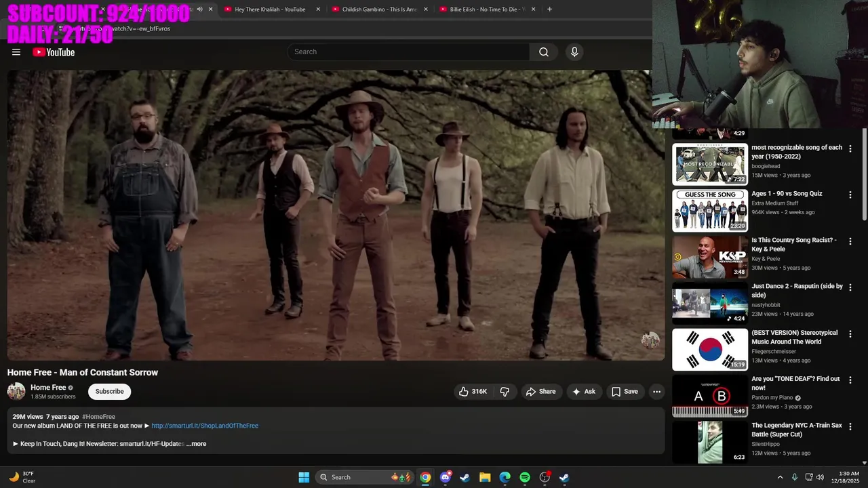Switch to the Hey There Khalilah tab
Image resolution: width=868 pixels, height=488 pixels.
[x=270, y=9]
